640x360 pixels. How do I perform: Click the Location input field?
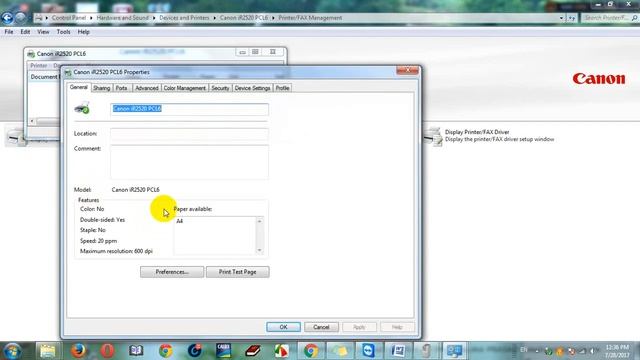(189, 134)
